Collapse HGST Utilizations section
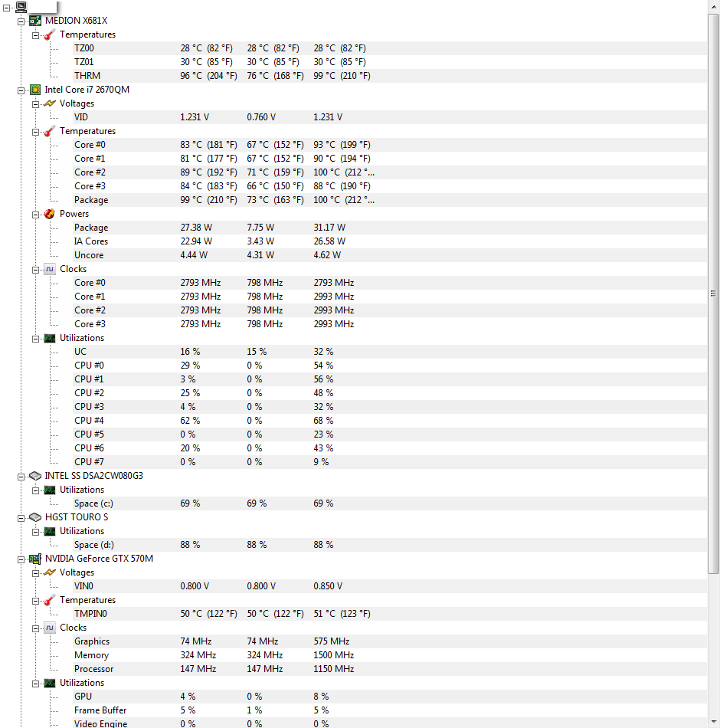The width and height of the screenshot is (720, 728). point(35,532)
